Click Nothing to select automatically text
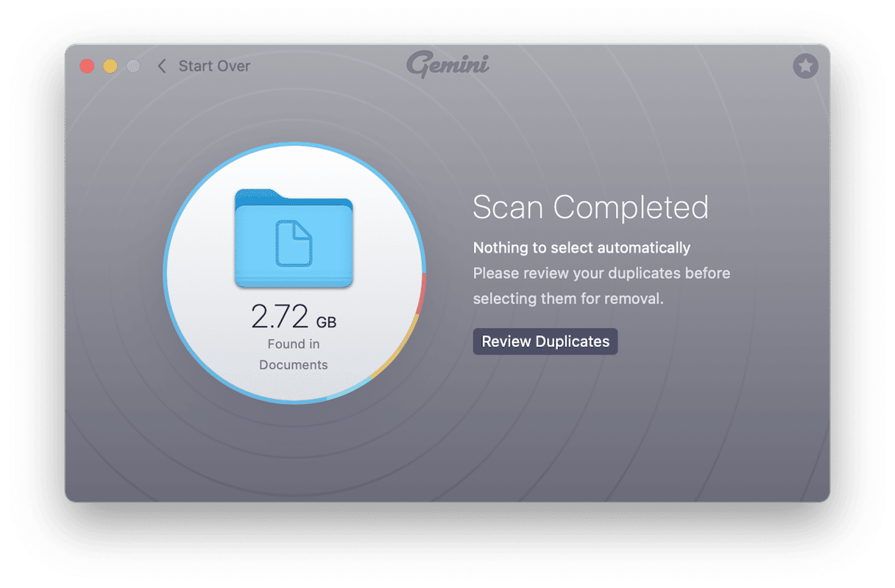Screen dimensions: 895x588 pyautogui.click(x=581, y=248)
